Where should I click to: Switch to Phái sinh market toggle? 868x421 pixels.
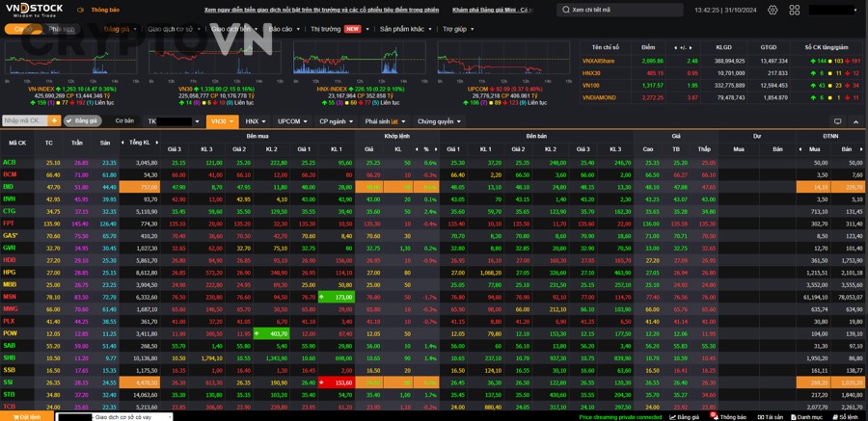click(x=62, y=29)
